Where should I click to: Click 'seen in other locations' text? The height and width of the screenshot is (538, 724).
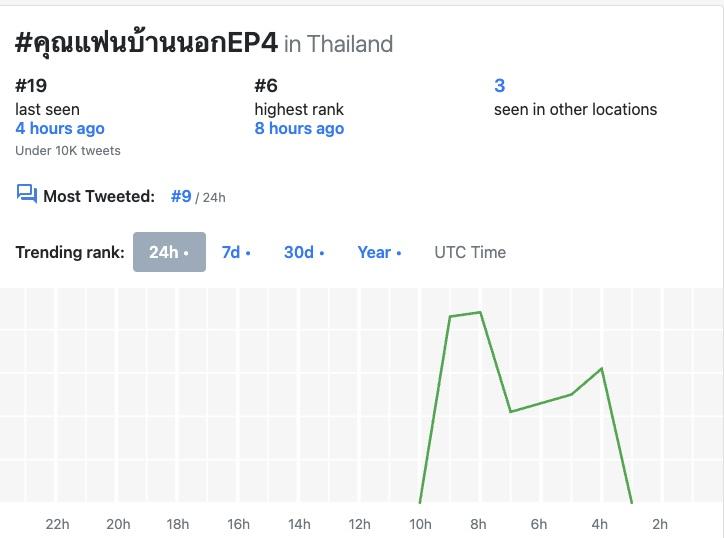point(575,109)
